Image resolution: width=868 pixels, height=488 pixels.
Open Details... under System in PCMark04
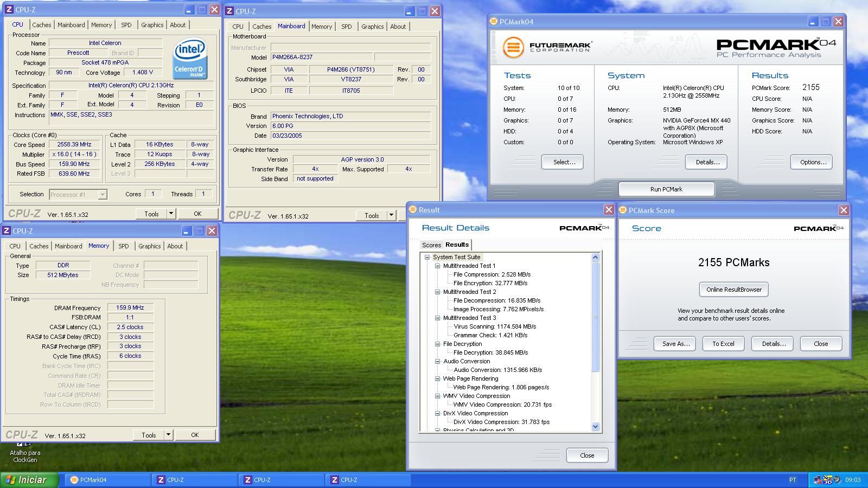pyautogui.click(x=707, y=162)
